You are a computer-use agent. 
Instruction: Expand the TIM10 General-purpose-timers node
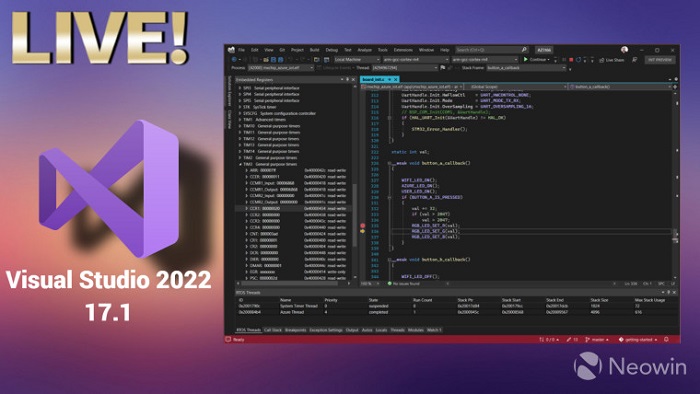tap(240, 126)
